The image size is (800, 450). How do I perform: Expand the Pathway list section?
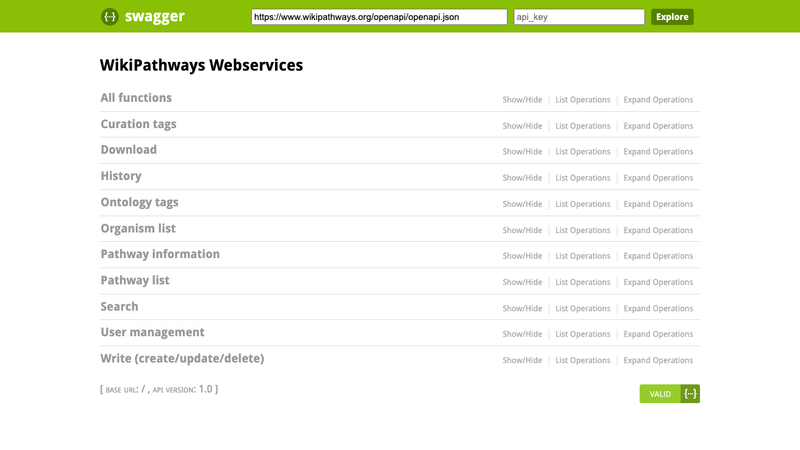click(135, 281)
